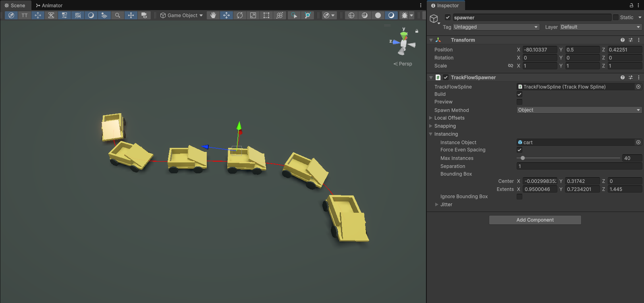The image size is (644, 303).
Task: Click the magnifier search icon in toolbar
Action: [118, 15]
